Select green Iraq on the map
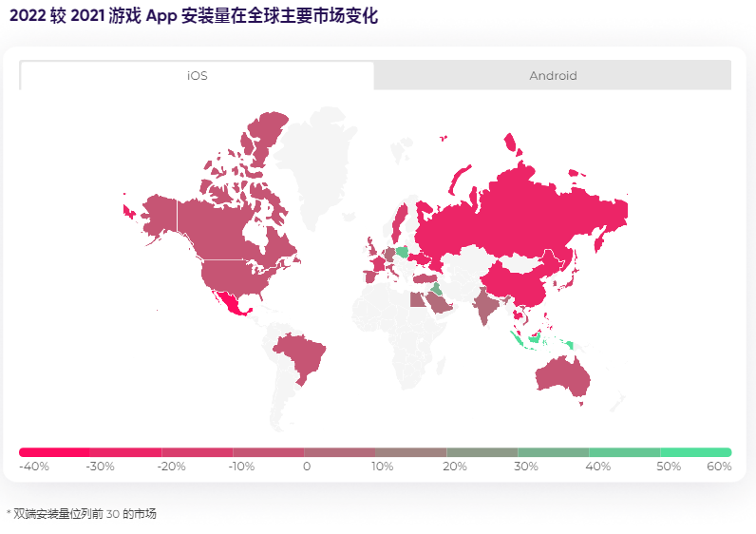This screenshot has height=534, width=756. click(436, 289)
